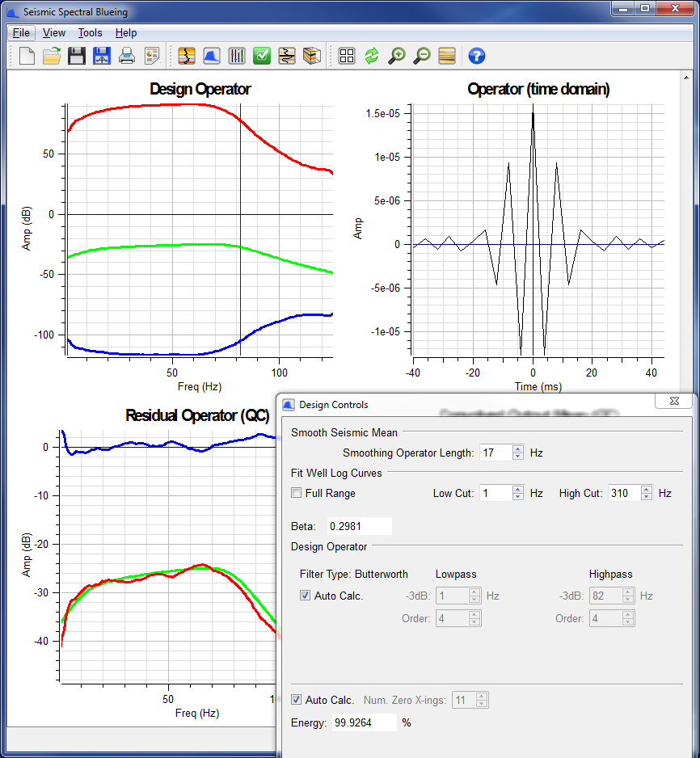This screenshot has height=758, width=700.
Task: Click the green checkmark apply icon
Action: [x=262, y=56]
